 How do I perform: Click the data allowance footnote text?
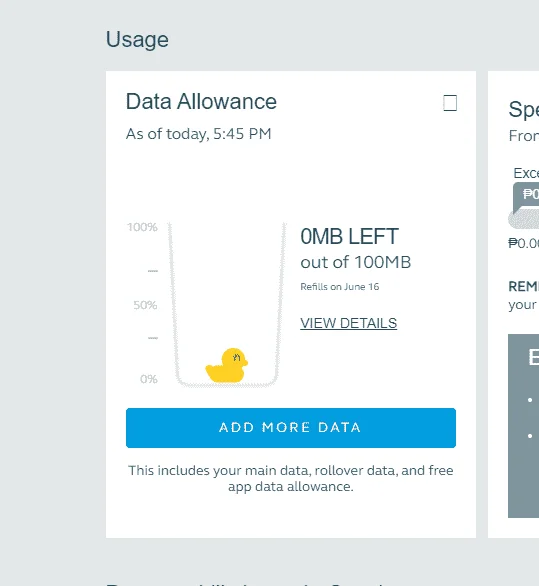pos(291,478)
